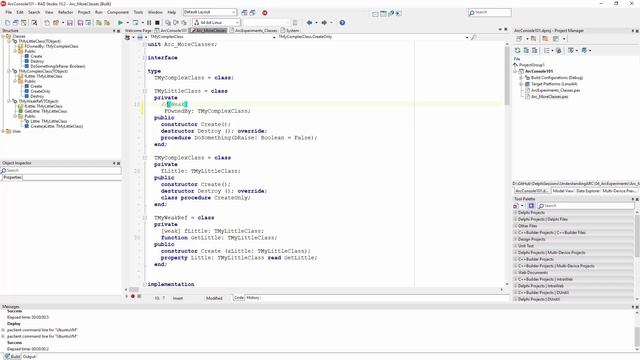
Task: Click the search magnifier icon above code editor
Action: point(473,37)
